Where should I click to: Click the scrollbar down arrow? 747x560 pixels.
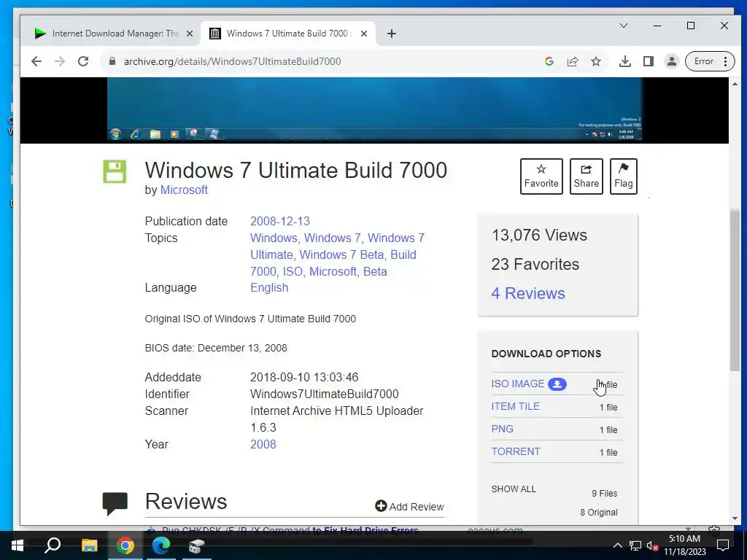(735, 518)
